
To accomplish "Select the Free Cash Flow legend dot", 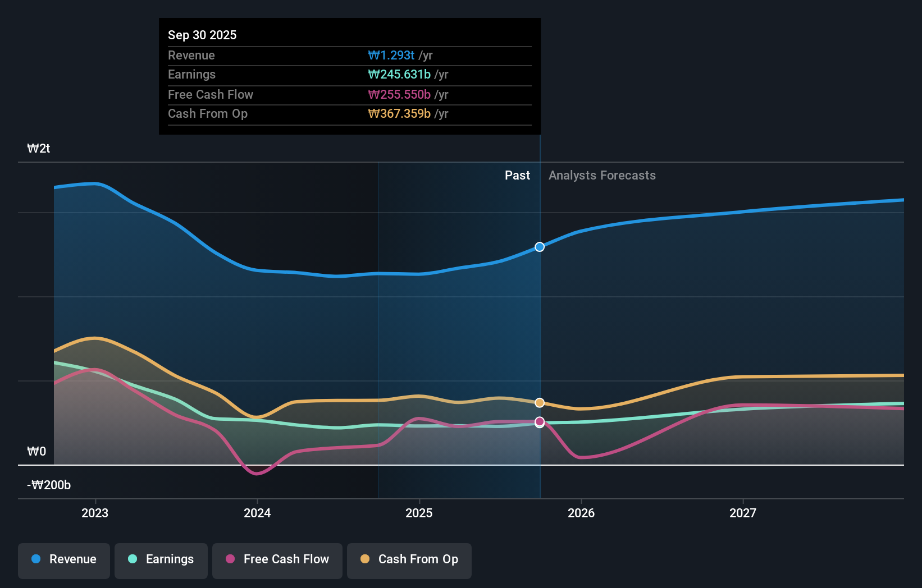I will click(x=230, y=559).
